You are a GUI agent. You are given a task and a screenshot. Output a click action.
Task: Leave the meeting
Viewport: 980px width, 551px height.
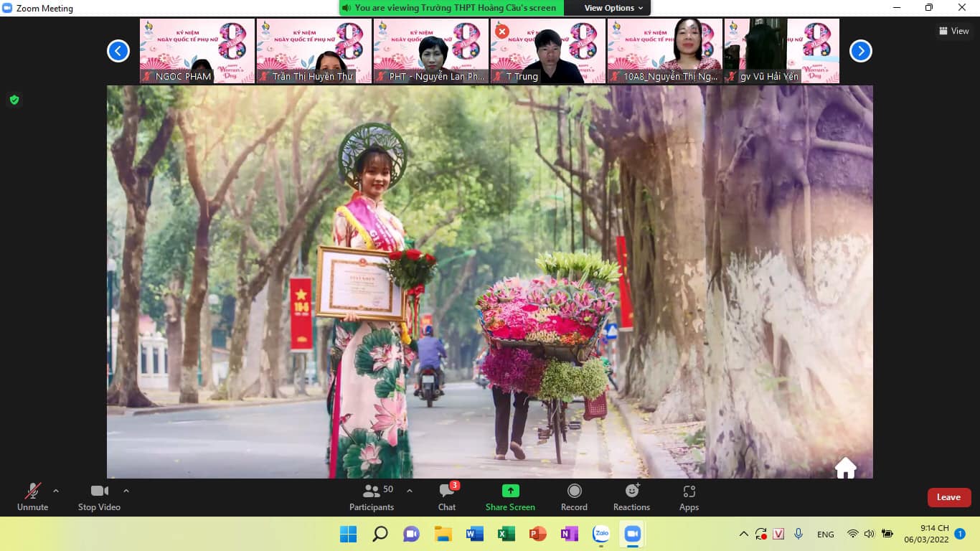click(x=948, y=497)
